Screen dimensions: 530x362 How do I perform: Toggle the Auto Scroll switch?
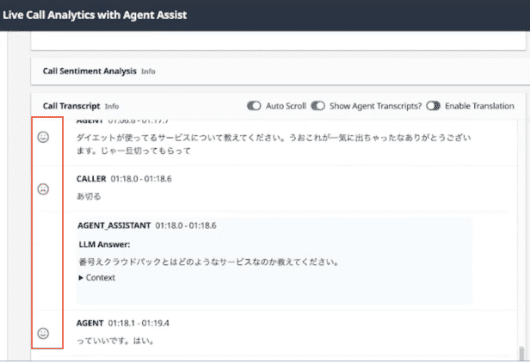(254, 106)
